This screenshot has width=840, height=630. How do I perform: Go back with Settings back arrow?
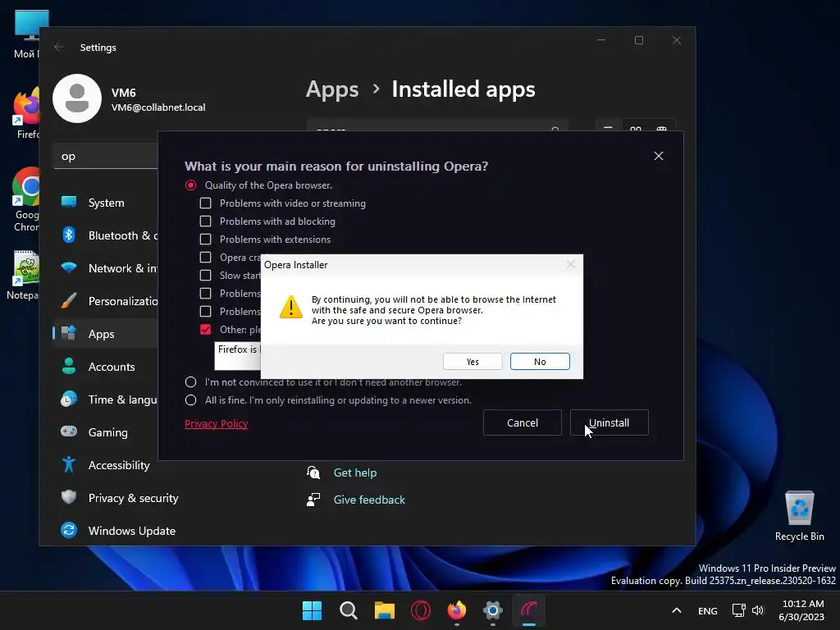[59, 47]
